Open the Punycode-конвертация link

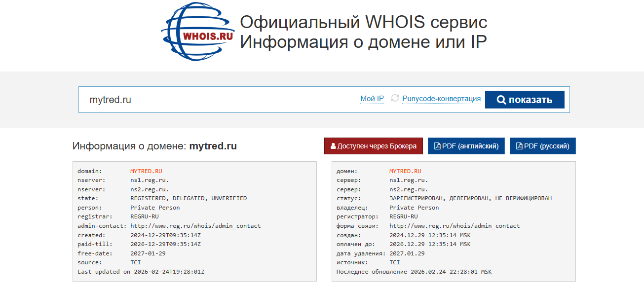(x=441, y=99)
